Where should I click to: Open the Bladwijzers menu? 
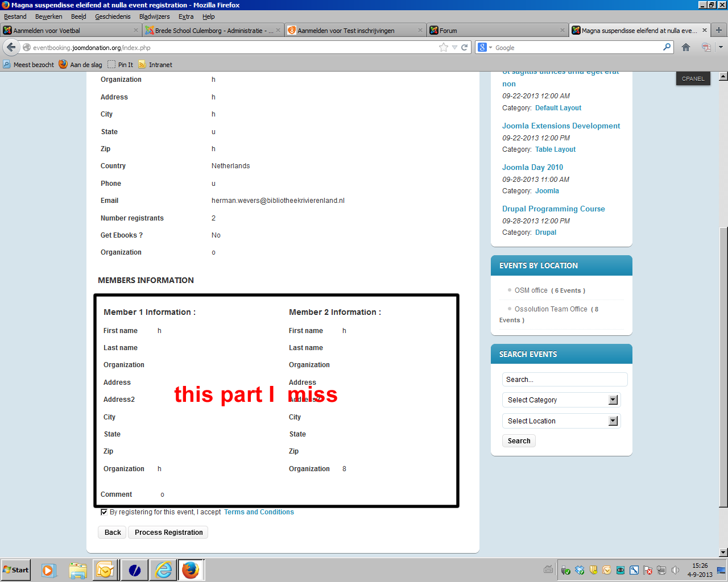154,16
